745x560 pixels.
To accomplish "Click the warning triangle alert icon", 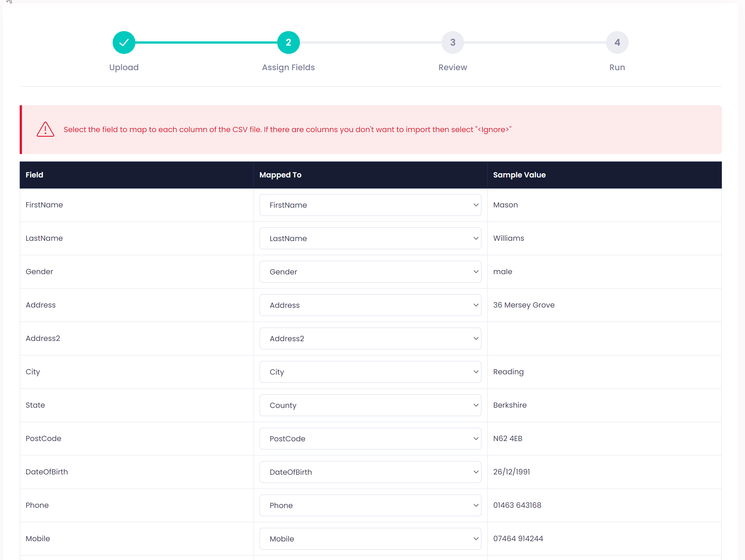I will point(45,130).
